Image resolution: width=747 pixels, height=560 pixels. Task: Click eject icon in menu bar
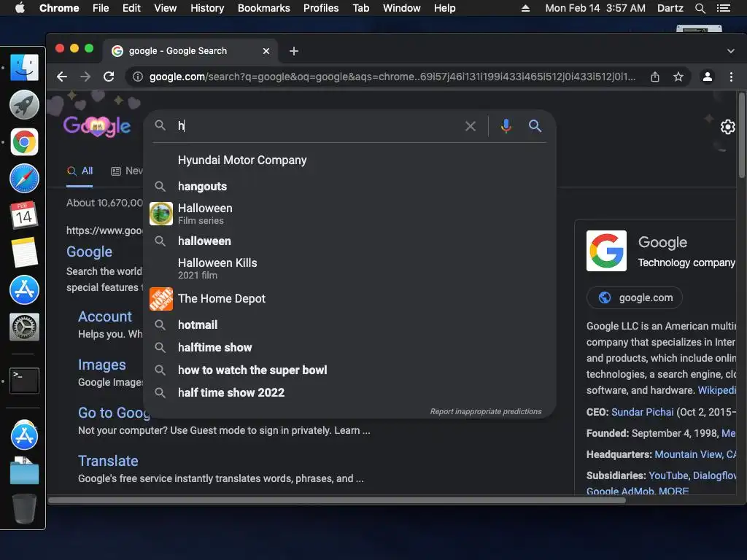click(525, 8)
